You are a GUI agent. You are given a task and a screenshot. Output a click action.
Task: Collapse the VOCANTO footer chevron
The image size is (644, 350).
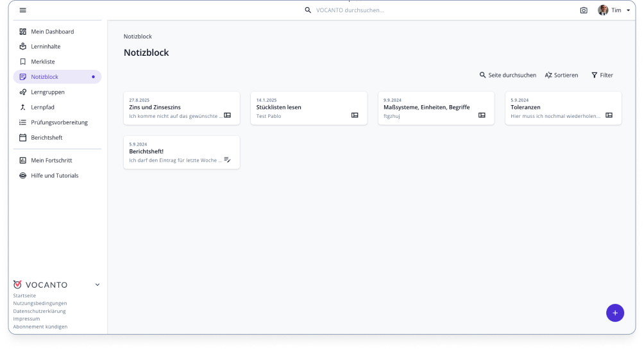coord(97,285)
